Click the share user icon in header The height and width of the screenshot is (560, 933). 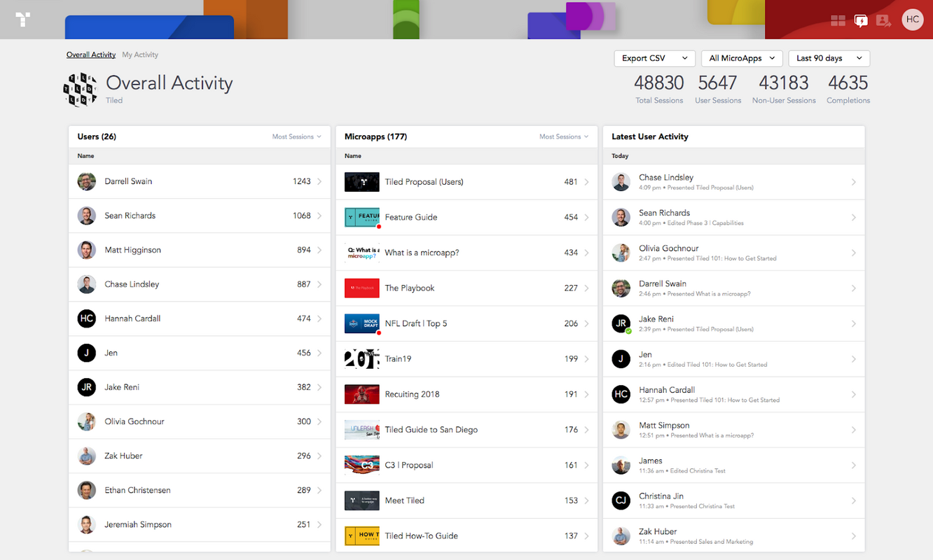883,20
